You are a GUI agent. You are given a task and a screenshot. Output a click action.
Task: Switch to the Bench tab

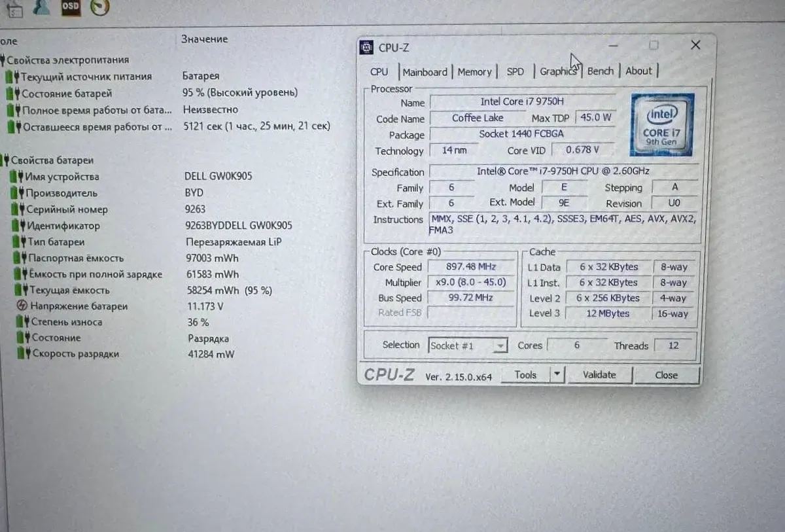[600, 71]
